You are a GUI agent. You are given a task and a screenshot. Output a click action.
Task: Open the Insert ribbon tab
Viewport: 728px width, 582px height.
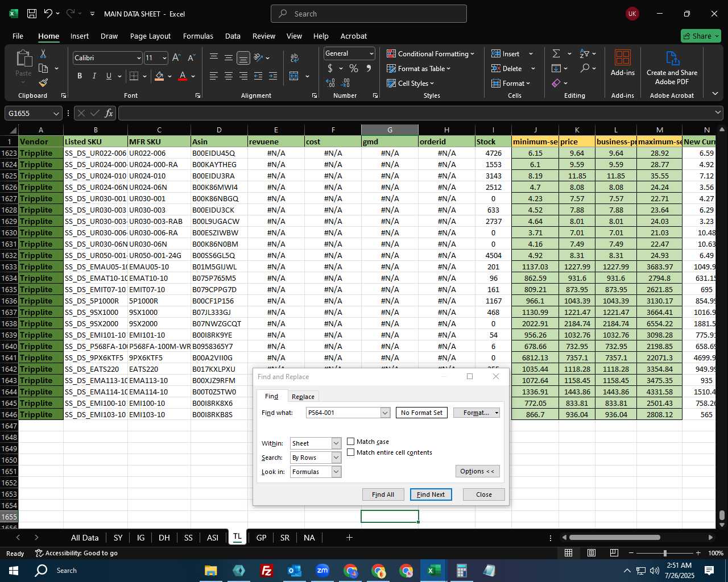80,36
